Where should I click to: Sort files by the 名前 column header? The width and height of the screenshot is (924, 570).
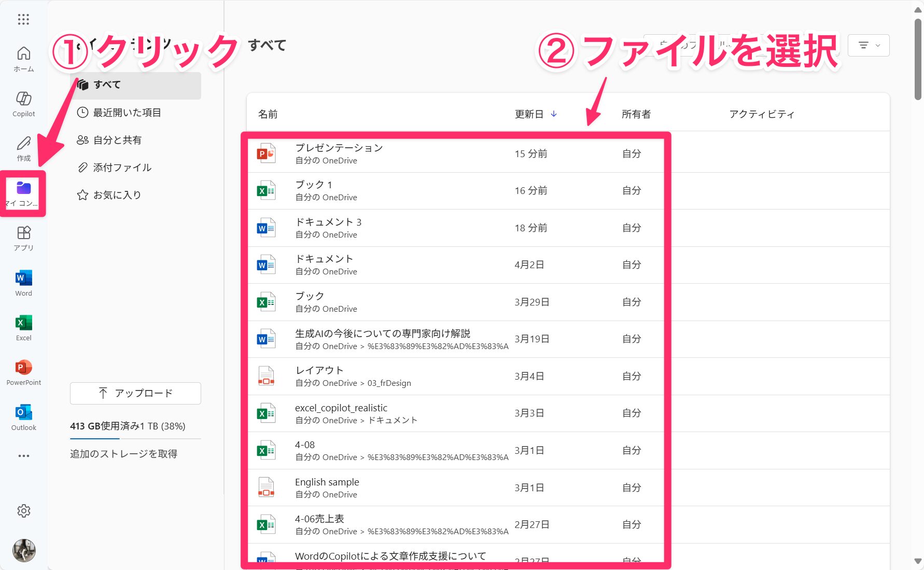(x=268, y=114)
